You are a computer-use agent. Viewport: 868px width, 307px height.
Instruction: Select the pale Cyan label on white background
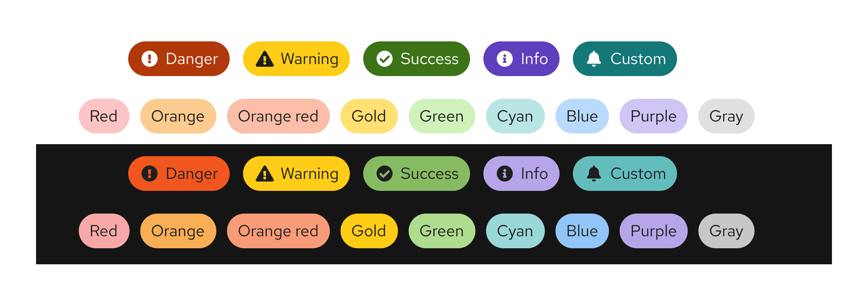pyautogui.click(x=515, y=116)
